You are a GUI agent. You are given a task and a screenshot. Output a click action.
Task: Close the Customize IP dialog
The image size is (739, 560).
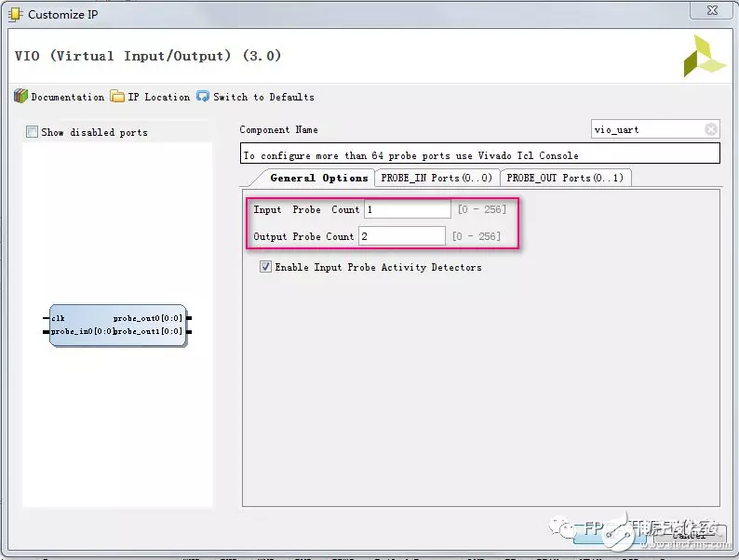[712, 9]
